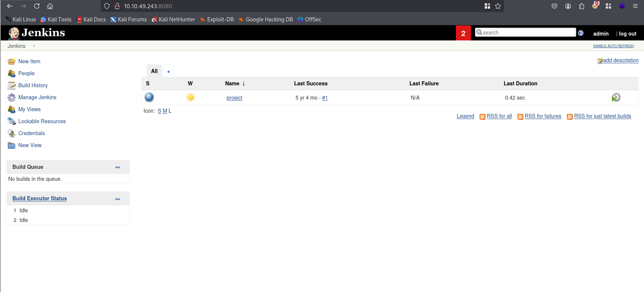
Task: Open the OffSec bookmark
Action: tap(309, 19)
